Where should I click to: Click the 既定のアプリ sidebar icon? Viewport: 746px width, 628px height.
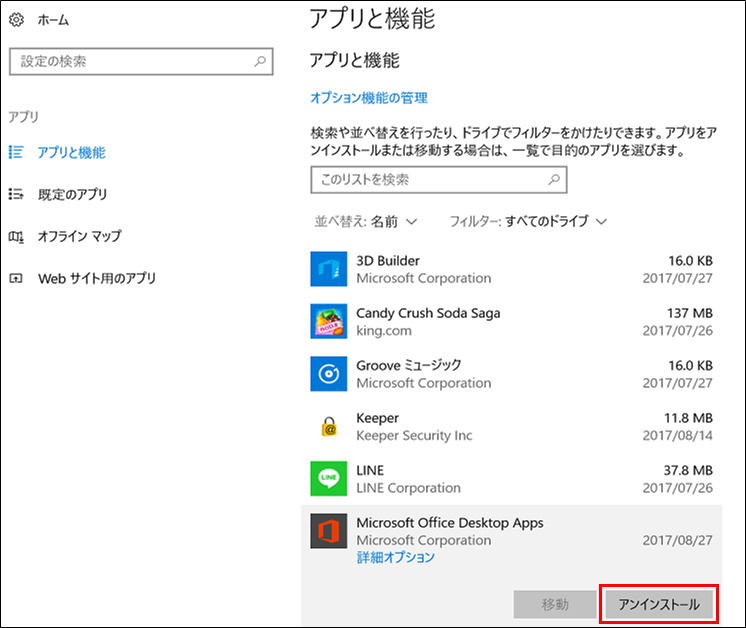(x=16, y=194)
